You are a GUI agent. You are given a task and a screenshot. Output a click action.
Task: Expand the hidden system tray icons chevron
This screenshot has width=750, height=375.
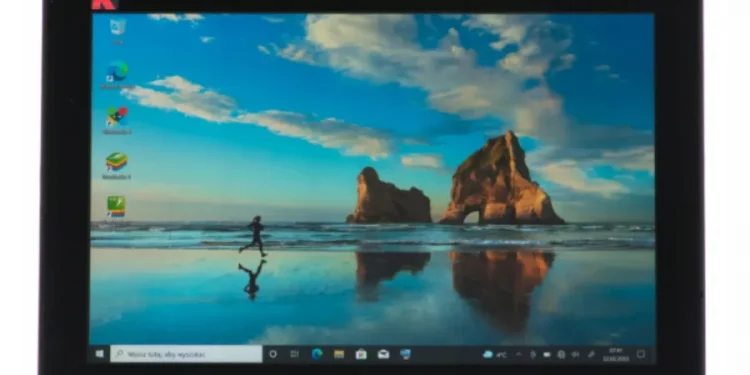click(519, 354)
